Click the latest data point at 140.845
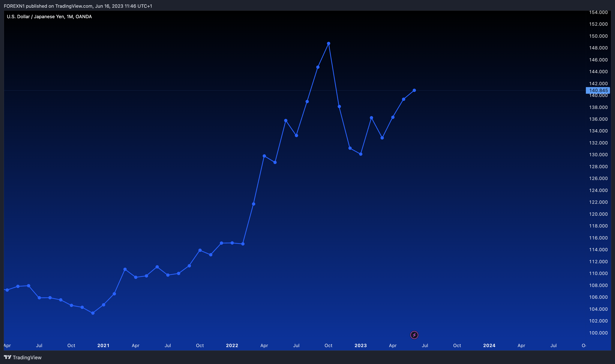Screen dimensions: 615x364 [x=414, y=90]
